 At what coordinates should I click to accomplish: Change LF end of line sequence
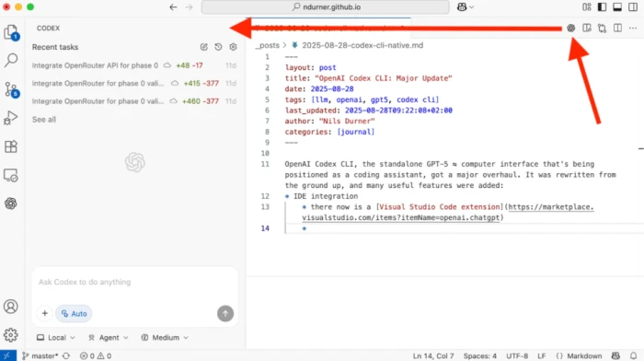click(x=541, y=355)
